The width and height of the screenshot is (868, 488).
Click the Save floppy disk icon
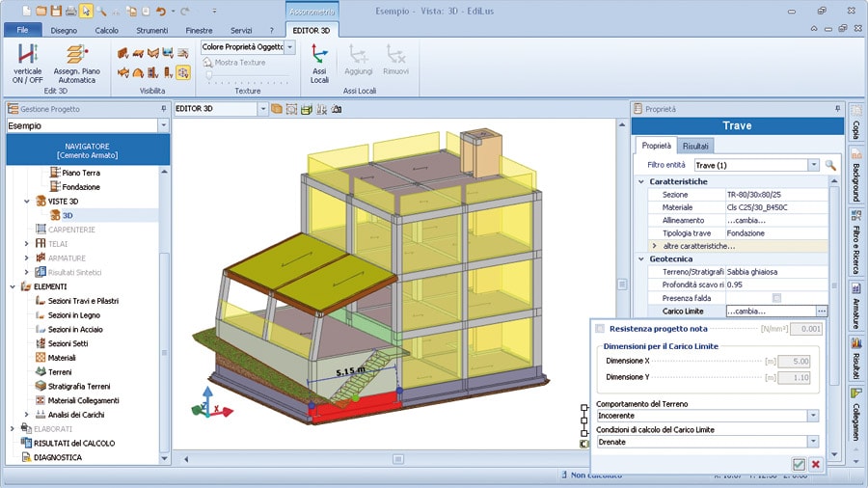[56, 11]
